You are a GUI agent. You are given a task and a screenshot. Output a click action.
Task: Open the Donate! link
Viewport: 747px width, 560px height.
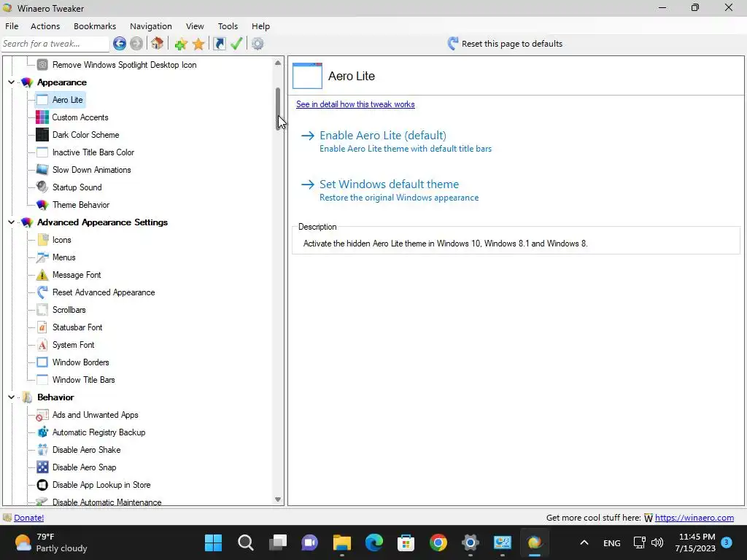coord(28,518)
